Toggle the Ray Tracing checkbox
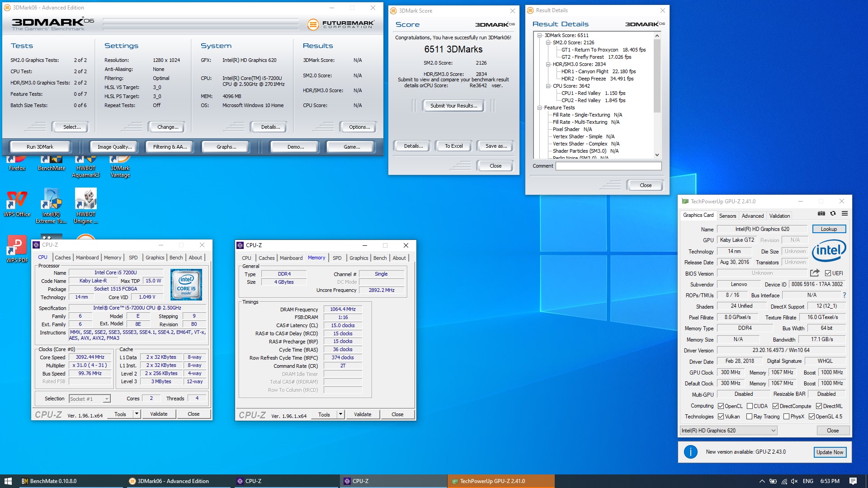Image resolution: width=868 pixels, height=488 pixels. click(x=750, y=417)
